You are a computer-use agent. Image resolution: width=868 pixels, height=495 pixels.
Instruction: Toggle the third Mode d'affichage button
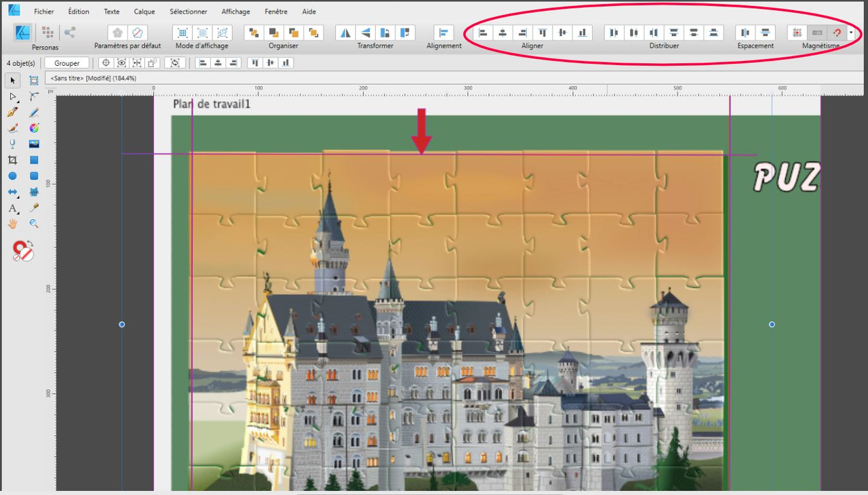click(x=222, y=32)
